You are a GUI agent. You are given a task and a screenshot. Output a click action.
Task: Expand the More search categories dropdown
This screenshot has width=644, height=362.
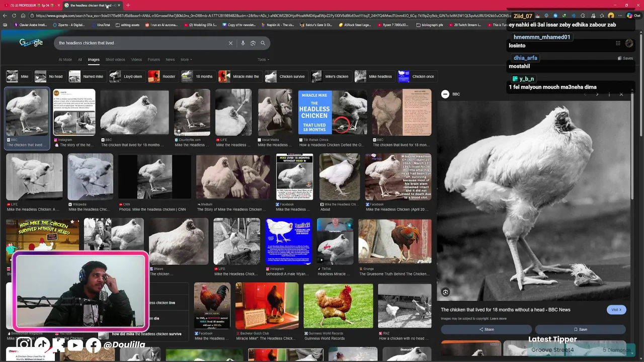click(x=186, y=60)
